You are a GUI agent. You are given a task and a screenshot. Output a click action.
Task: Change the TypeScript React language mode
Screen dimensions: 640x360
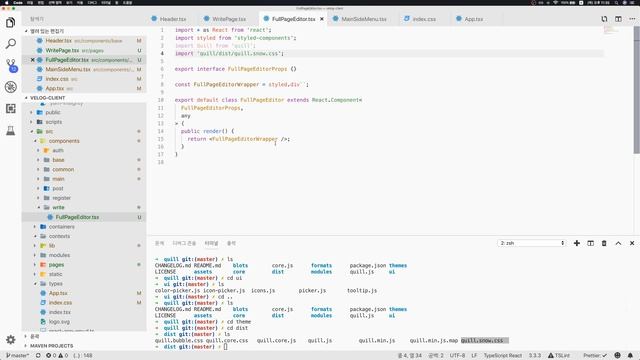coord(503,356)
